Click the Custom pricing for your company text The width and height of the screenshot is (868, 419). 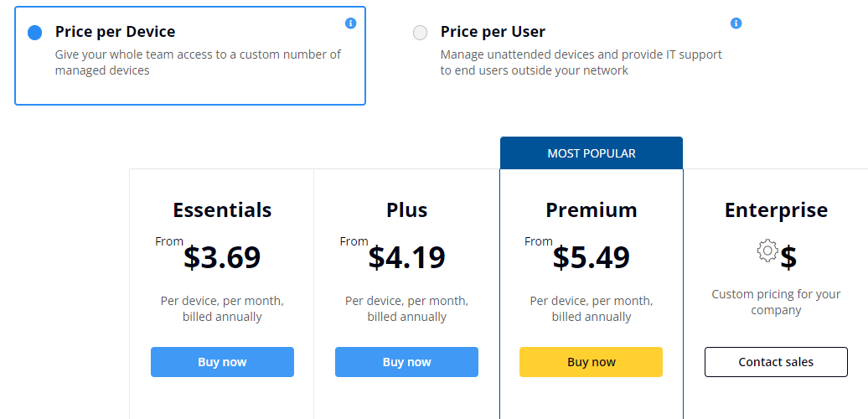(x=776, y=302)
